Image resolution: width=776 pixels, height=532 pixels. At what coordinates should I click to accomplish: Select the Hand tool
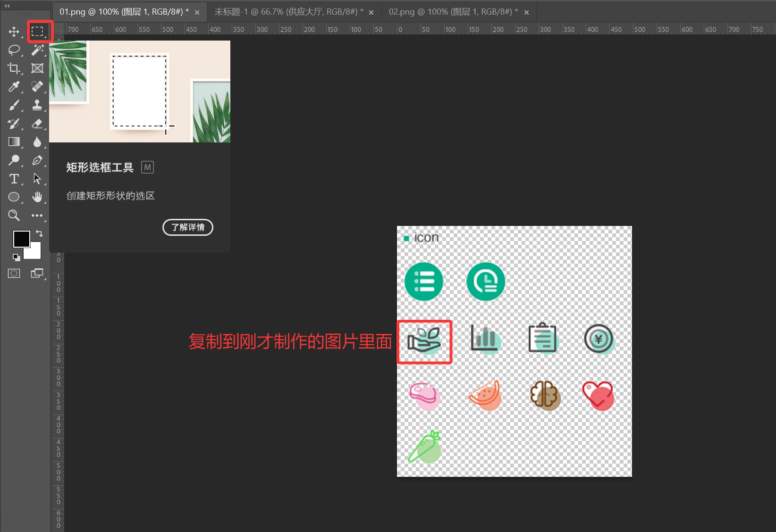pos(37,197)
